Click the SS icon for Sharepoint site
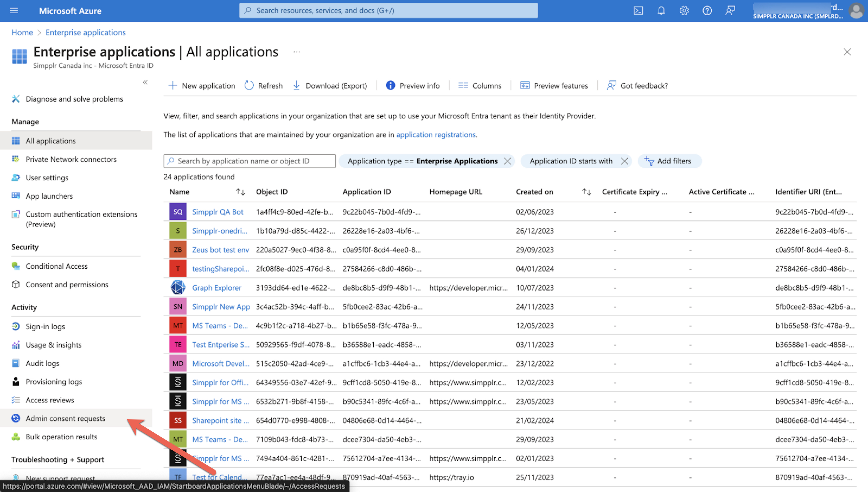The width and height of the screenshot is (868, 492). 177,420
